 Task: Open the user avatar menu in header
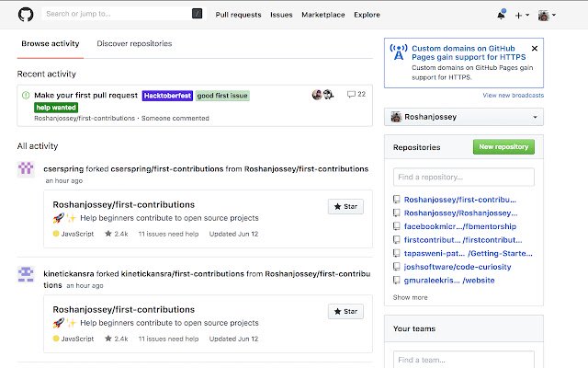[548, 15]
